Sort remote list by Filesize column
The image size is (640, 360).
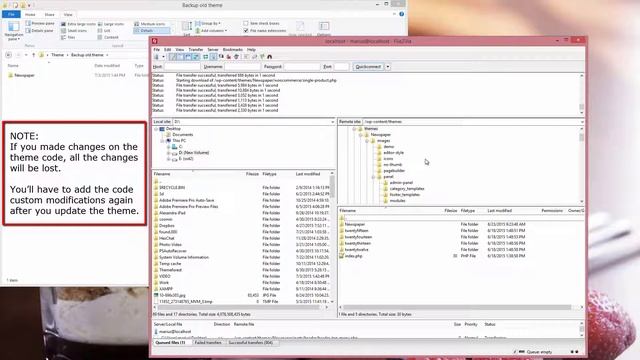(x=451, y=211)
